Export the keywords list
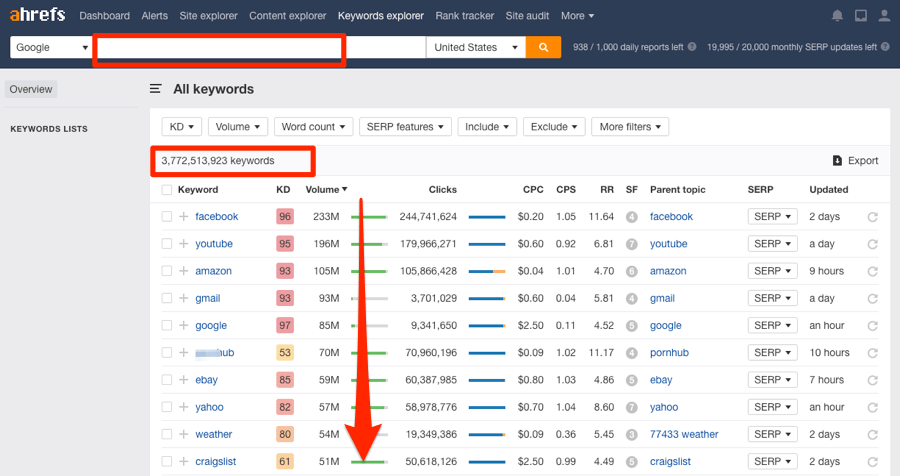900x476 pixels. [x=855, y=161]
